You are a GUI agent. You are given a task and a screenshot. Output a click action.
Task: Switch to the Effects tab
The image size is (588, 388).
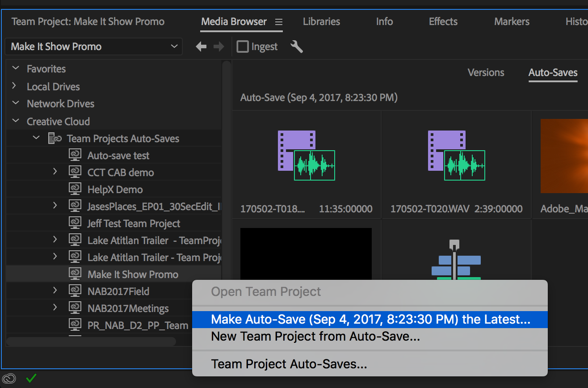[443, 21]
